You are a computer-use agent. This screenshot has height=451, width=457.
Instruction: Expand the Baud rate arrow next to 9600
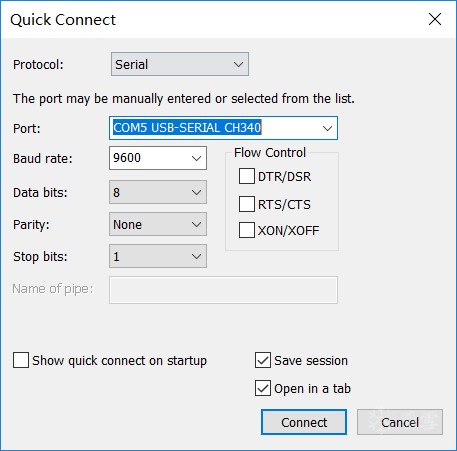196,158
